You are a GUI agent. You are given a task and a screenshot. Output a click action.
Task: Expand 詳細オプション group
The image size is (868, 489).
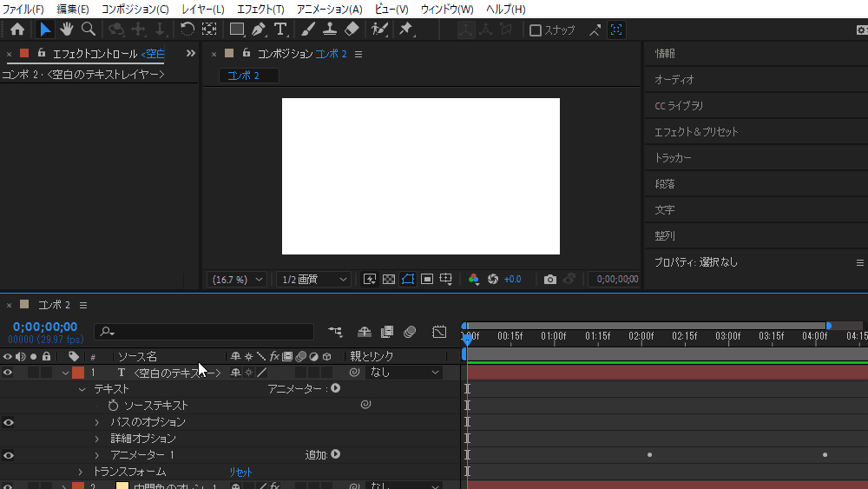tap(97, 439)
